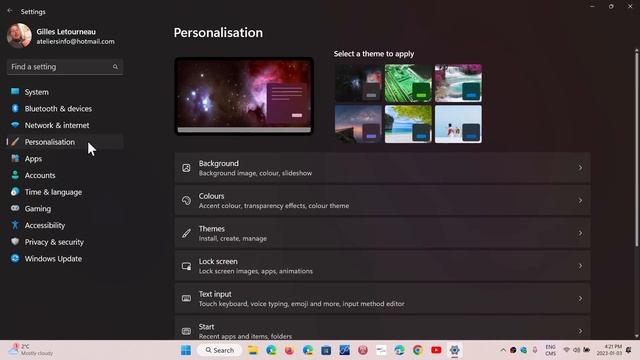Viewport: 640px width, 360px height.
Task: Open the clock and date flyout
Action: point(609,350)
